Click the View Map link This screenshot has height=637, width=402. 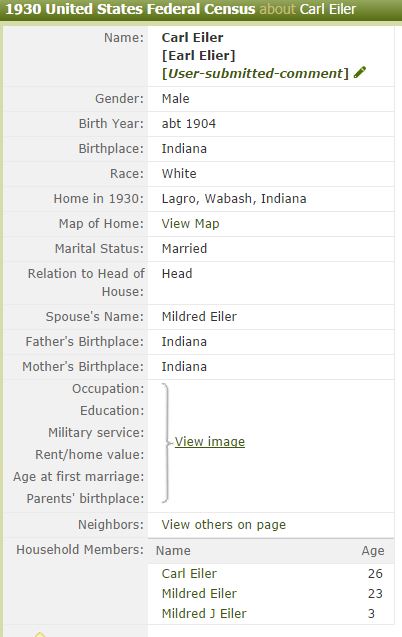[190, 223]
